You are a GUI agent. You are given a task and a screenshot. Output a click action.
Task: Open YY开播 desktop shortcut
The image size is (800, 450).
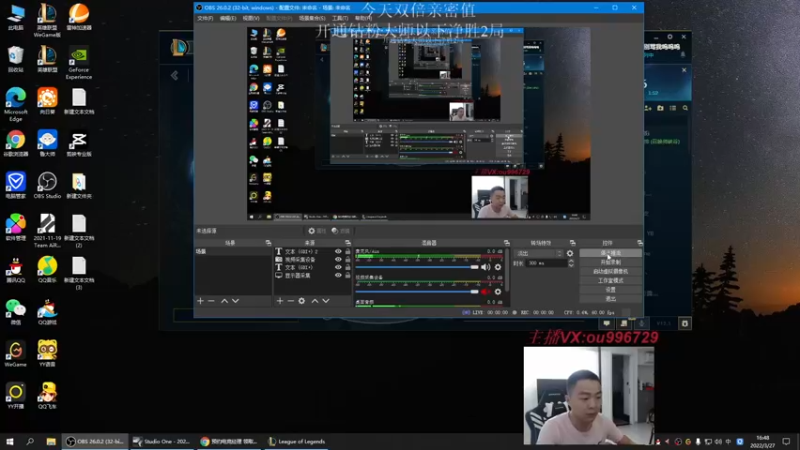tap(15, 396)
